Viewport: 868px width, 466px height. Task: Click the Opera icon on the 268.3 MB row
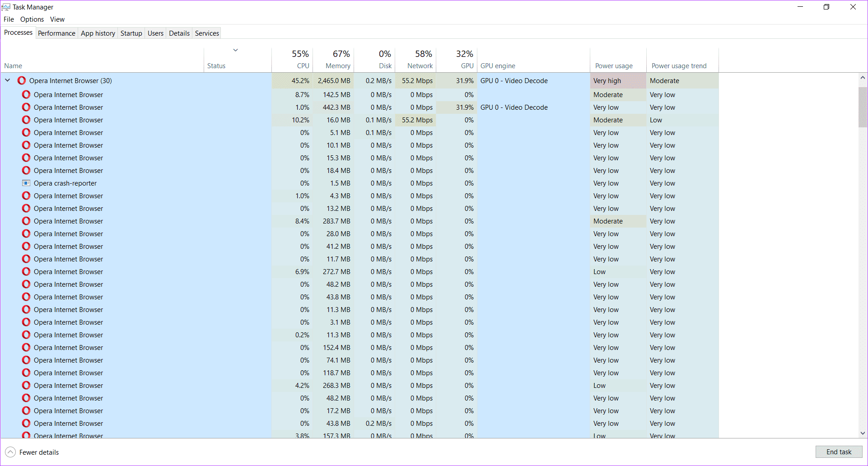pos(26,385)
